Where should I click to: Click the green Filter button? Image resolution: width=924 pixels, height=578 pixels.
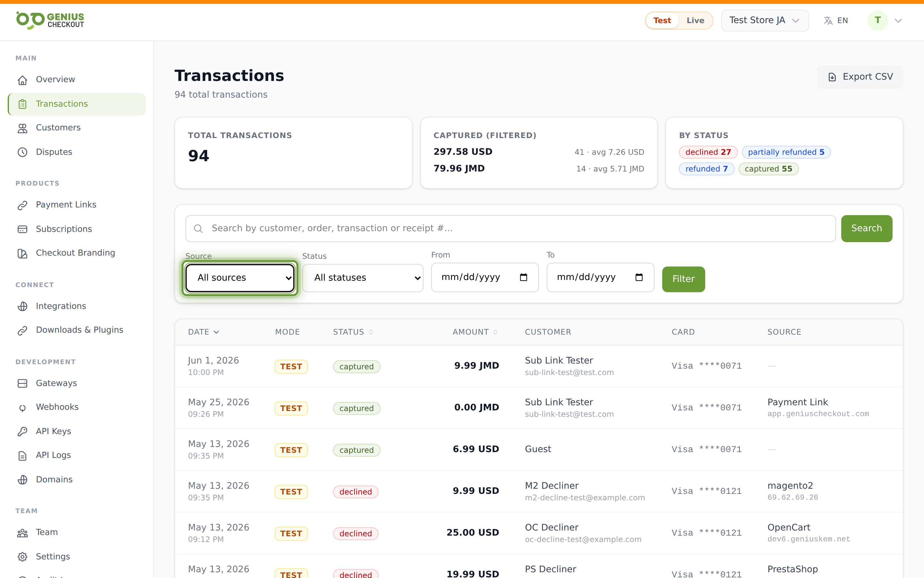(x=683, y=279)
